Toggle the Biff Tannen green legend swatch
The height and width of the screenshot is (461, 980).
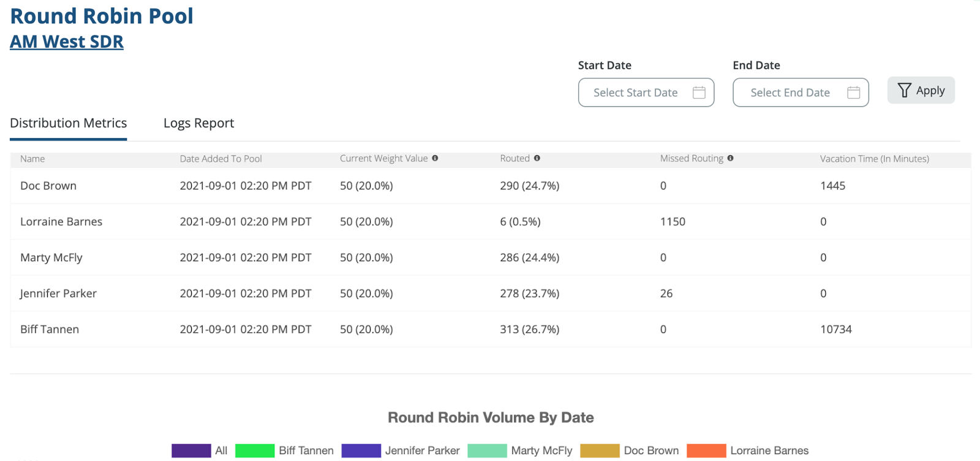(255, 451)
